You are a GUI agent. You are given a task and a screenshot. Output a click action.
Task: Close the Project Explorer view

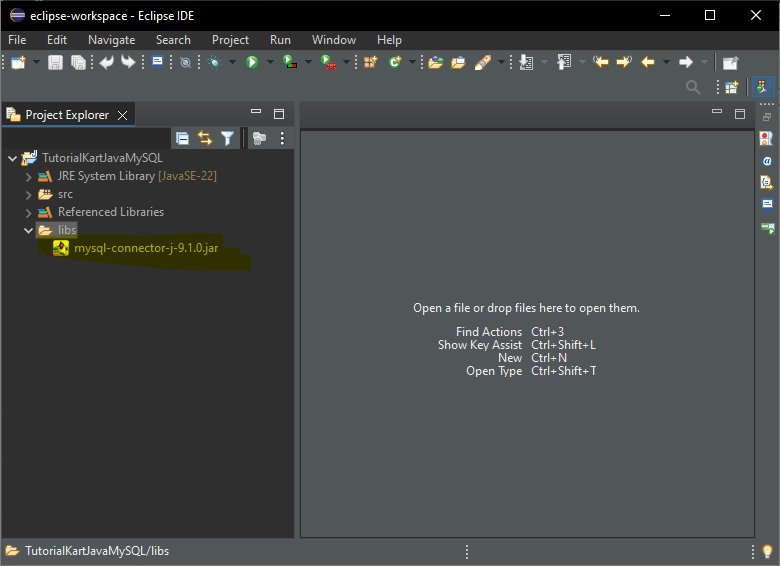(122, 115)
